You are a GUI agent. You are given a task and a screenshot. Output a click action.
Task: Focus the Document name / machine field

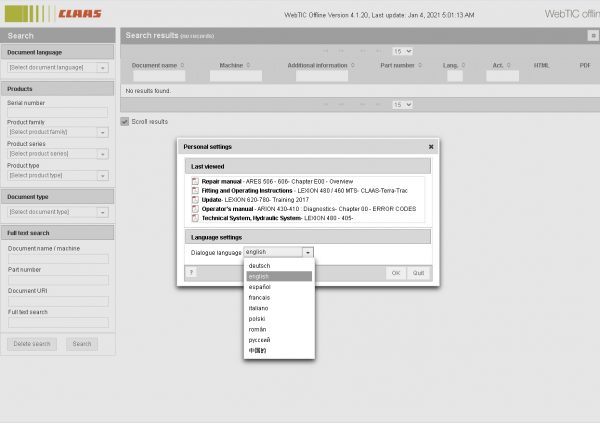click(x=58, y=259)
